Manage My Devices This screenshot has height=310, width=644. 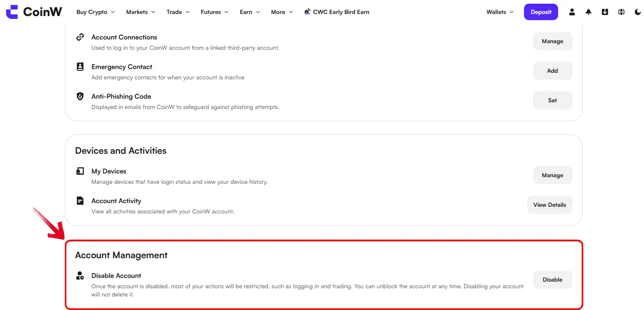pyautogui.click(x=552, y=175)
